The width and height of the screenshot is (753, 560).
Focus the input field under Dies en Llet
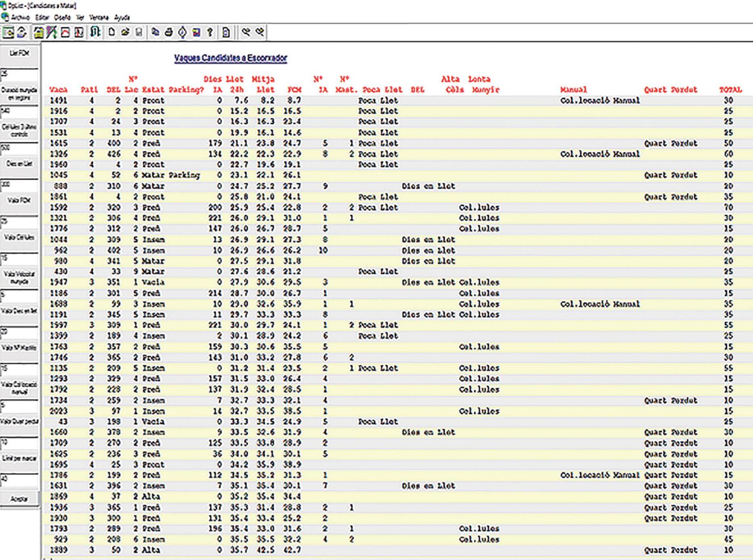[19, 186]
